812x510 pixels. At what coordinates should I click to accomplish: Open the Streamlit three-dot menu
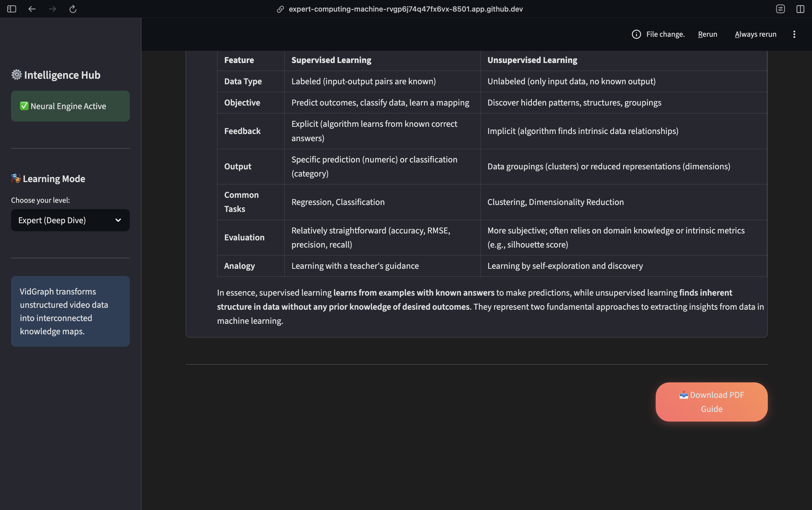(794, 35)
